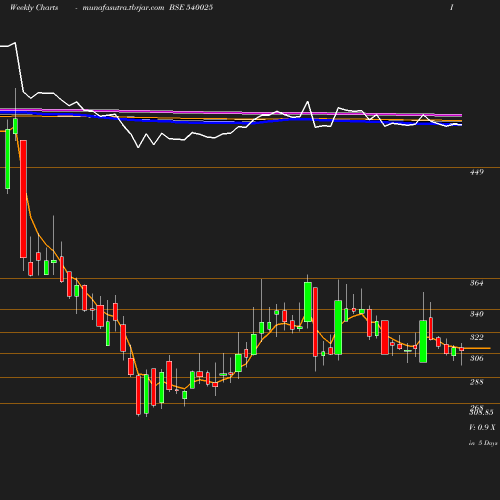Click the 'BSE 540025' symbol label

(x=191, y=8)
